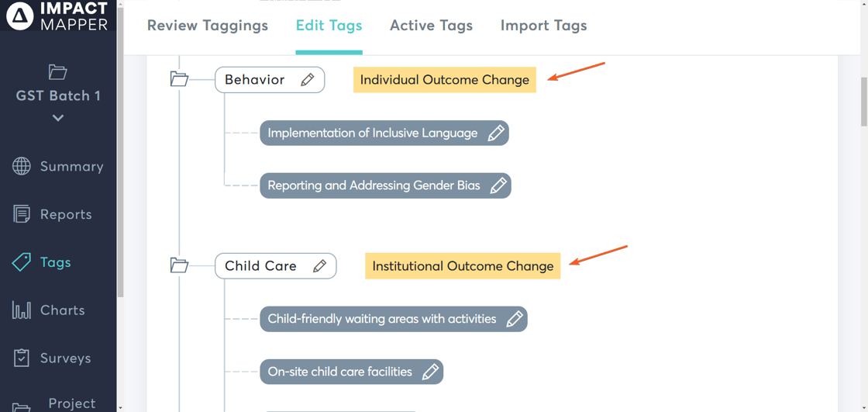Click pencil on On-site child care facilities
The width and height of the screenshot is (868, 412).
430,372
